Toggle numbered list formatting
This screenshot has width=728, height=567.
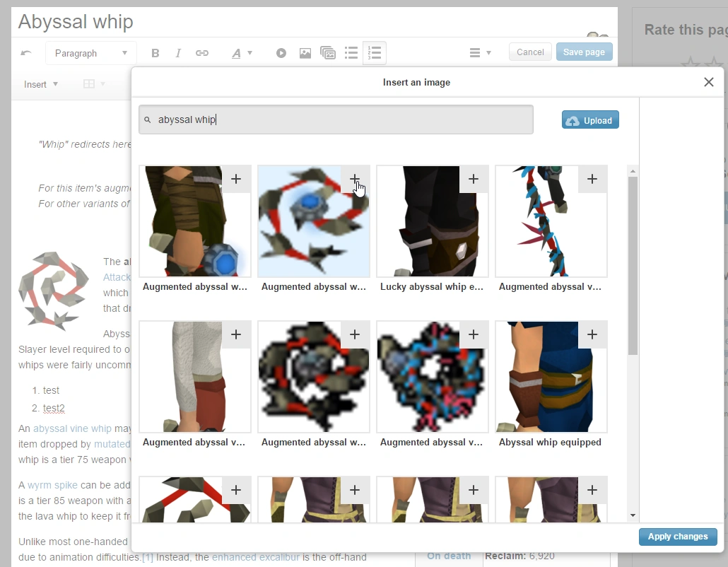click(x=374, y=53)
